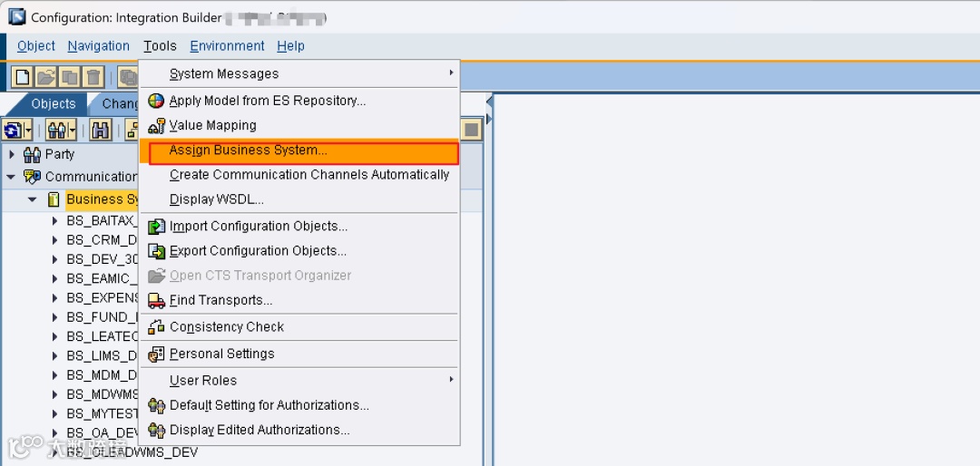Choose Display WSDL menu entry

tap(299, 199)
